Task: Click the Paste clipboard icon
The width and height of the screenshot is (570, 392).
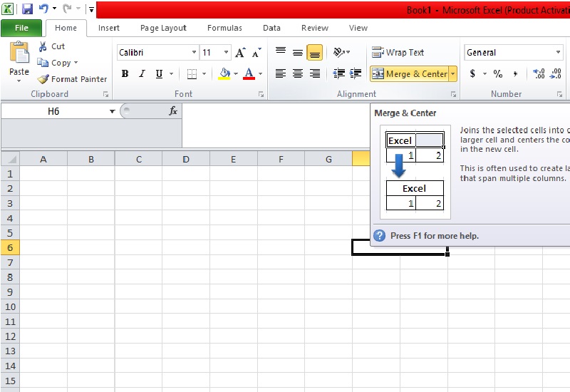Action: 19,53
